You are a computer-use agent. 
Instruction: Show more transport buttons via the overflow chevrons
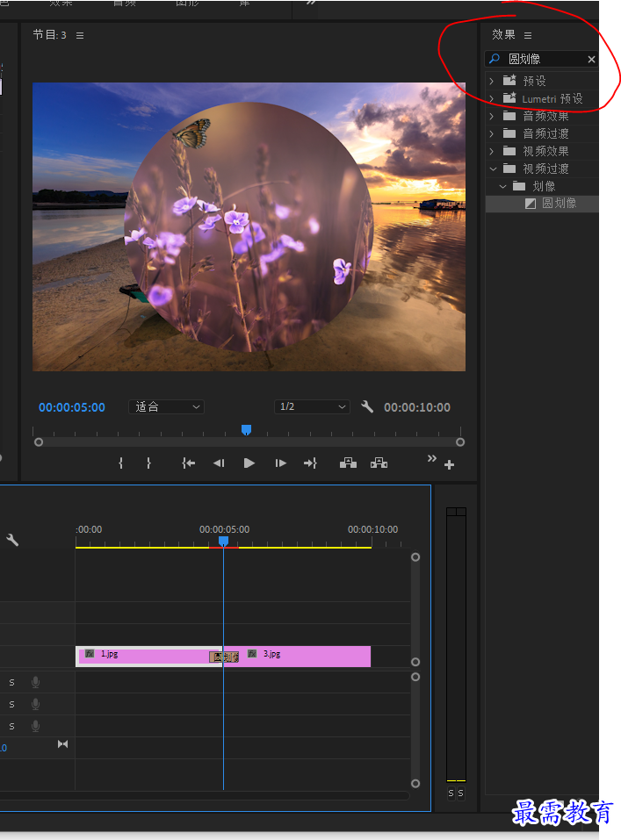[x=431, y=458]
